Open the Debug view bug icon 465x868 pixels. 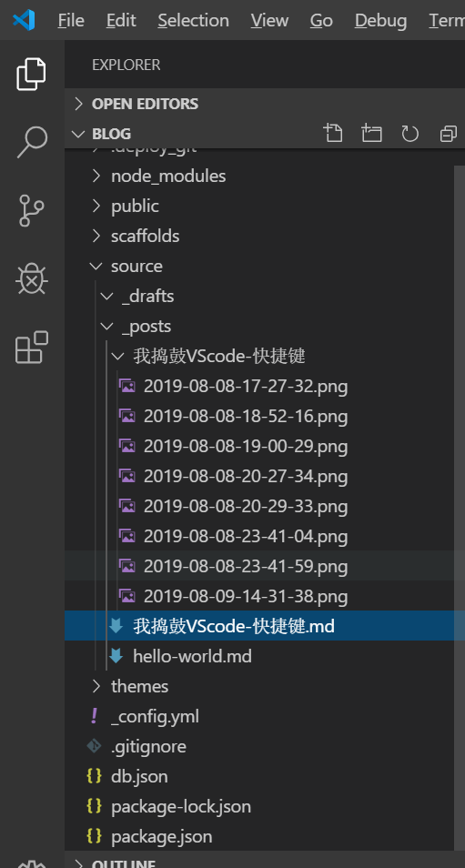(32, 278)
